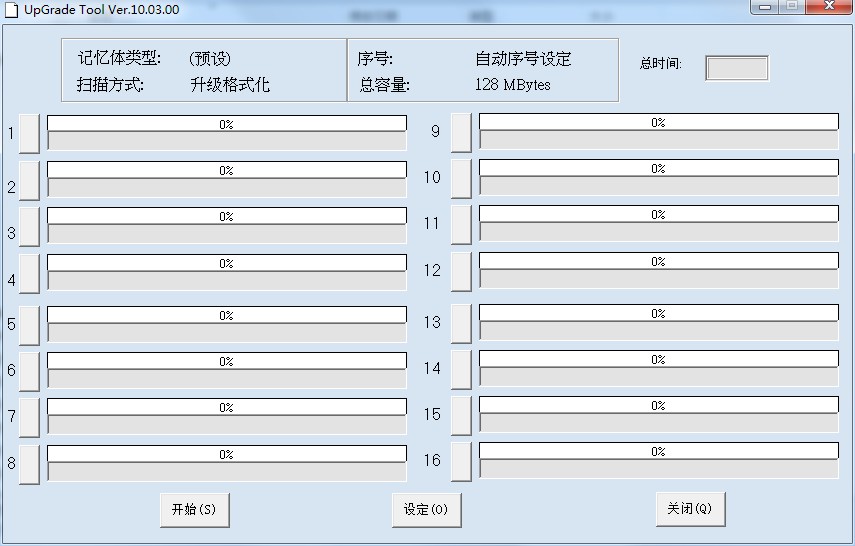Click the port 15 slot button

click(461, 416)
